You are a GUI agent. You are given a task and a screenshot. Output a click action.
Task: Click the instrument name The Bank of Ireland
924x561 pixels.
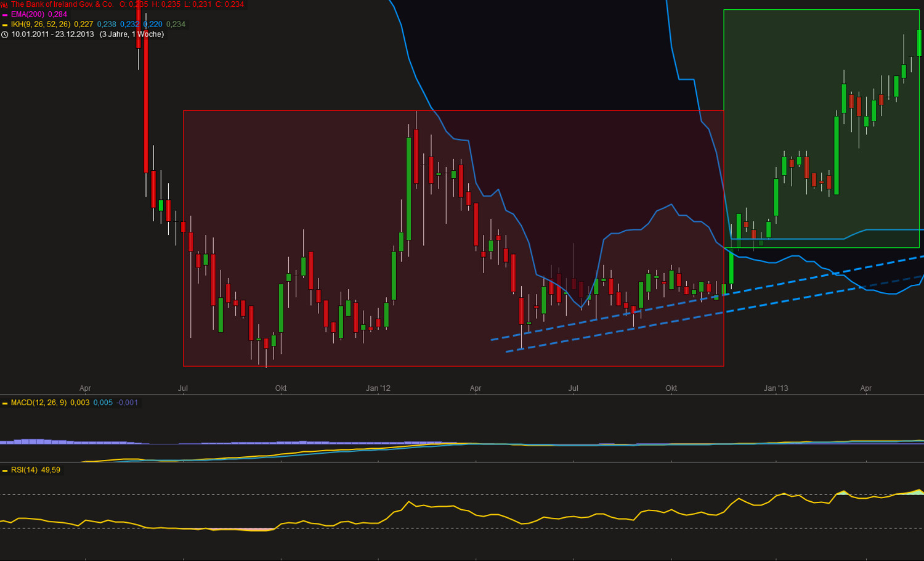62,4
